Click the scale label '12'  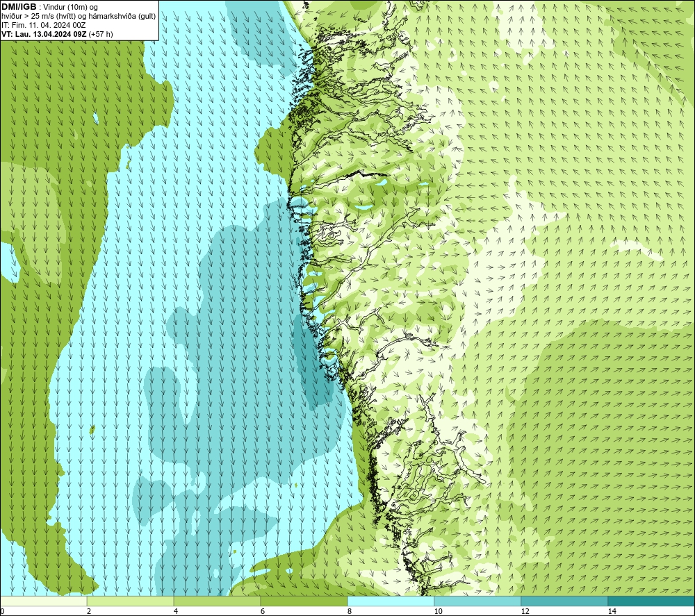pos(525,611)
